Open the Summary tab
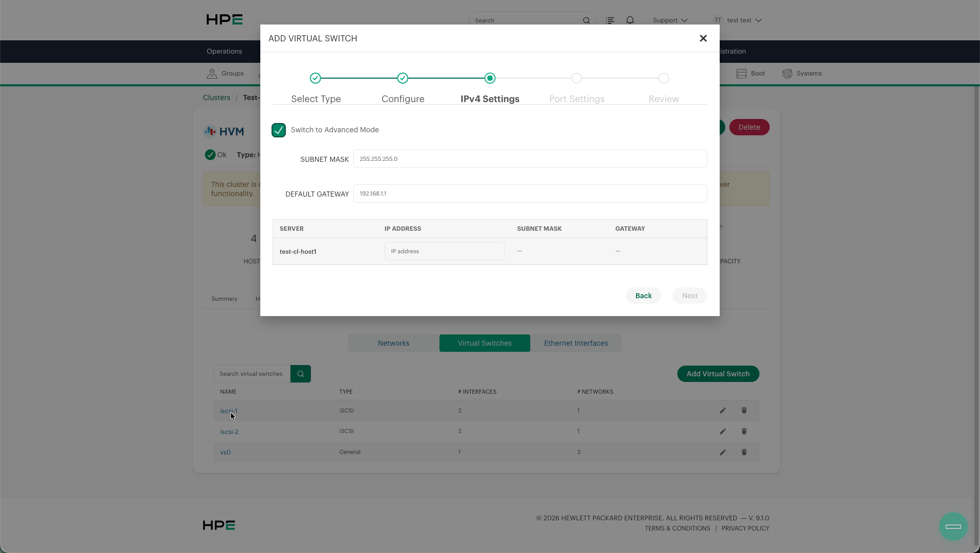Image resolution: width=980 pixels, height=553 pixels. [x=224, y=299]
